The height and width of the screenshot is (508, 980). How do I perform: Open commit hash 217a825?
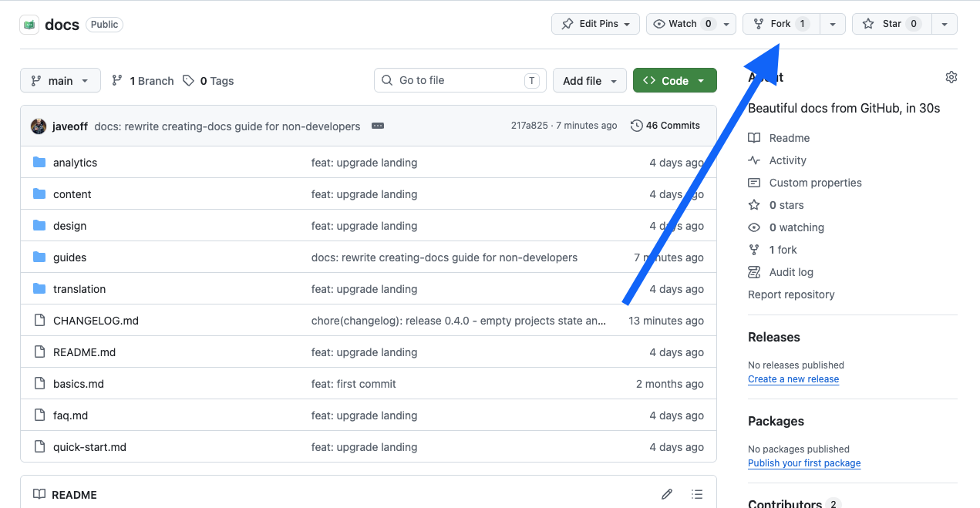point(529,126)
